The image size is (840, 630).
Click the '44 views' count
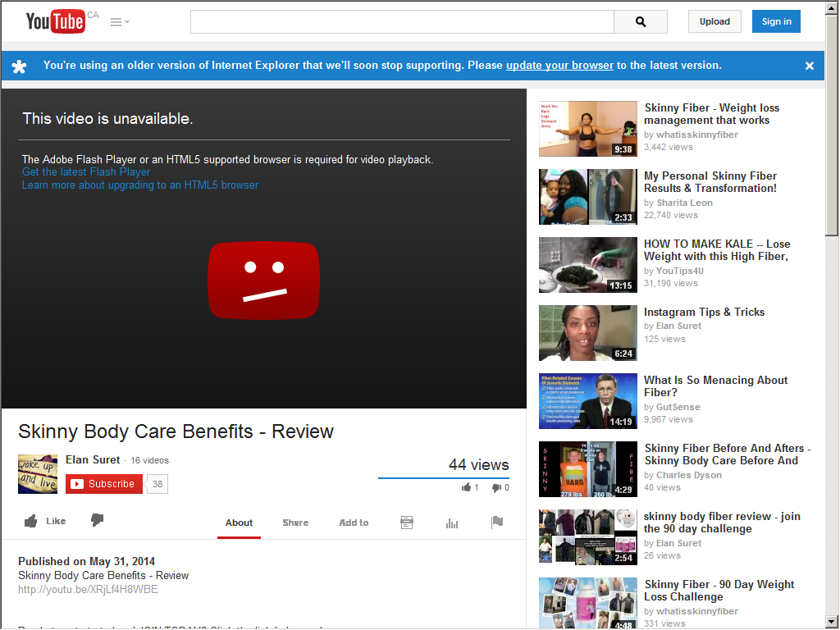(478, 464)
